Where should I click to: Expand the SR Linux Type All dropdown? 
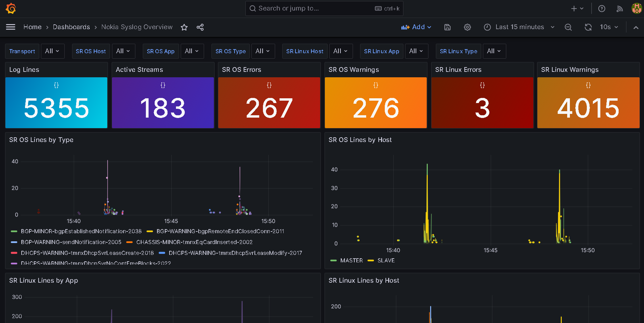494,51
